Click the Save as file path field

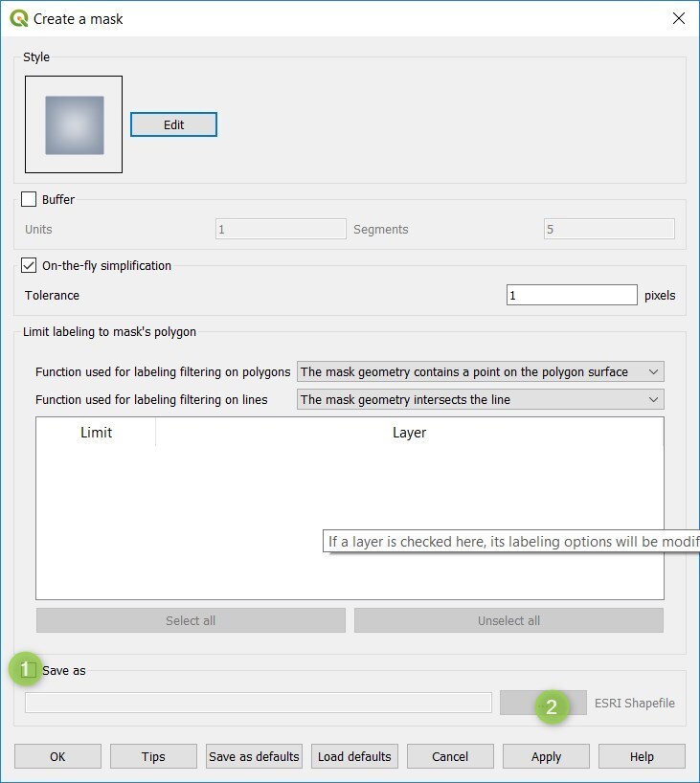pyautogui.click(x=258, y=703)
